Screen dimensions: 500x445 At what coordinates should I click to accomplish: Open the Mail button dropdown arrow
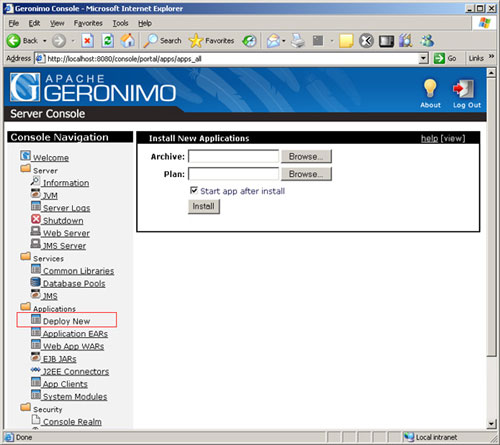284,41
